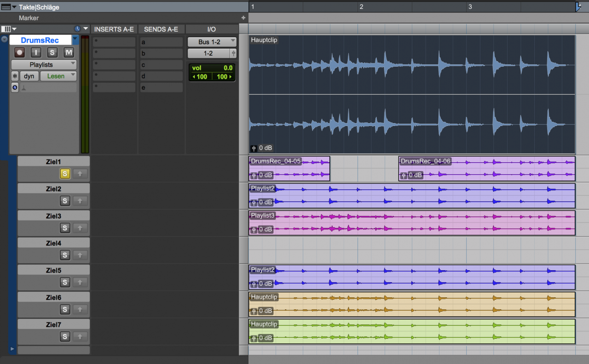589x364 pixels.
Task: Open the playlist selector arrow next to DrumsRec
Action: pos(75,40)
